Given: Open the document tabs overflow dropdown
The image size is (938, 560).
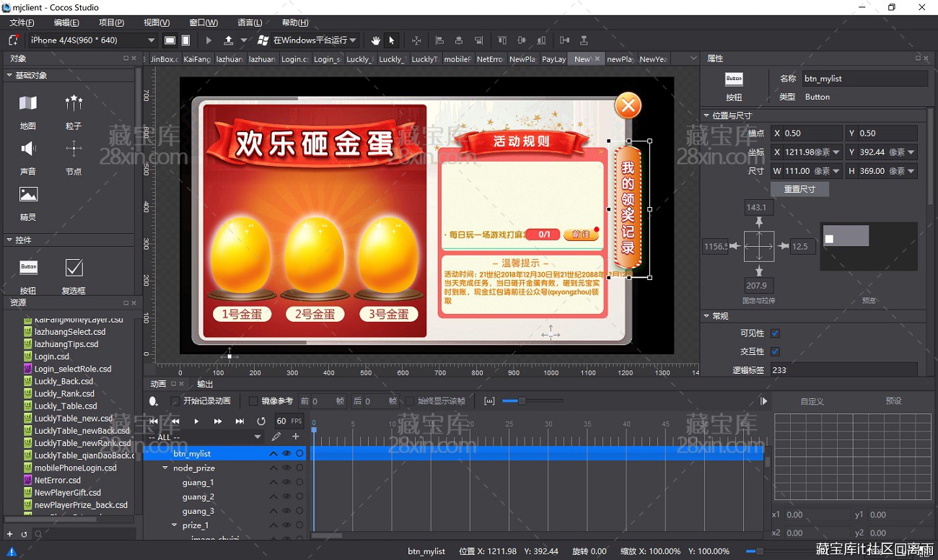Looking at the screenshot, I should coord(693,58).
